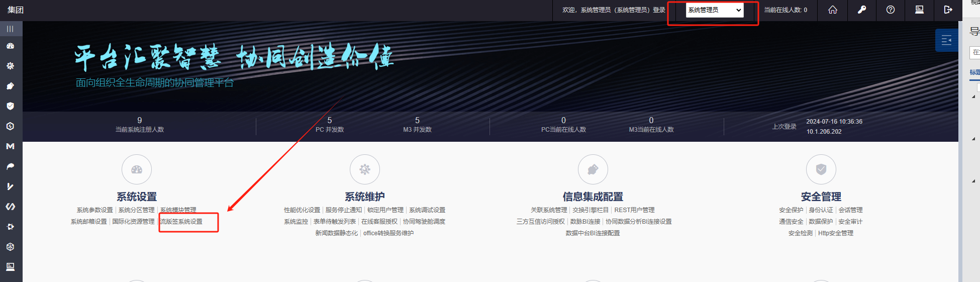The width and height of the screenshot is (980, 282).
Task: Open 系统模块管理 link
Action: coord(178,210)
